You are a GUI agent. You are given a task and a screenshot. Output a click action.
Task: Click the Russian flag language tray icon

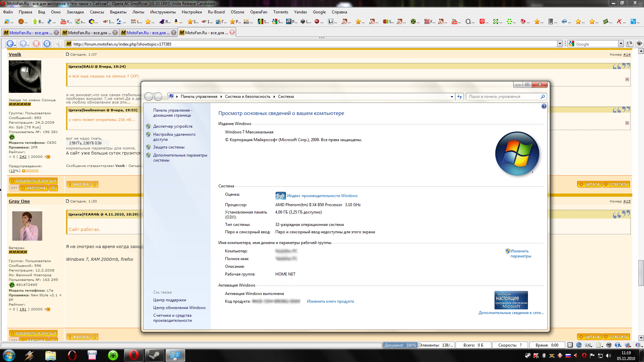click(568, 356)
